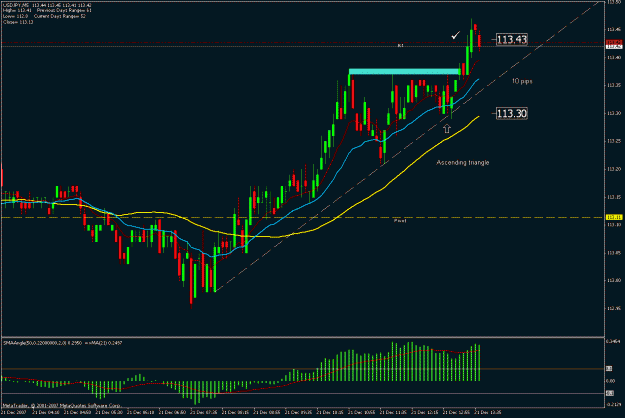
Task: Click the 0.00 value on indicator axis
Action: (610, 381)
